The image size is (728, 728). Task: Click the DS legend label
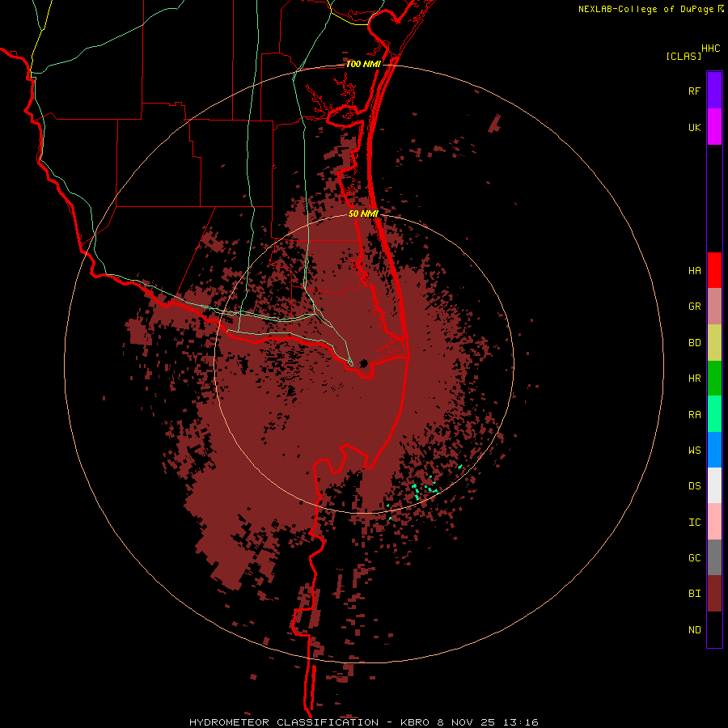[694, 486]
